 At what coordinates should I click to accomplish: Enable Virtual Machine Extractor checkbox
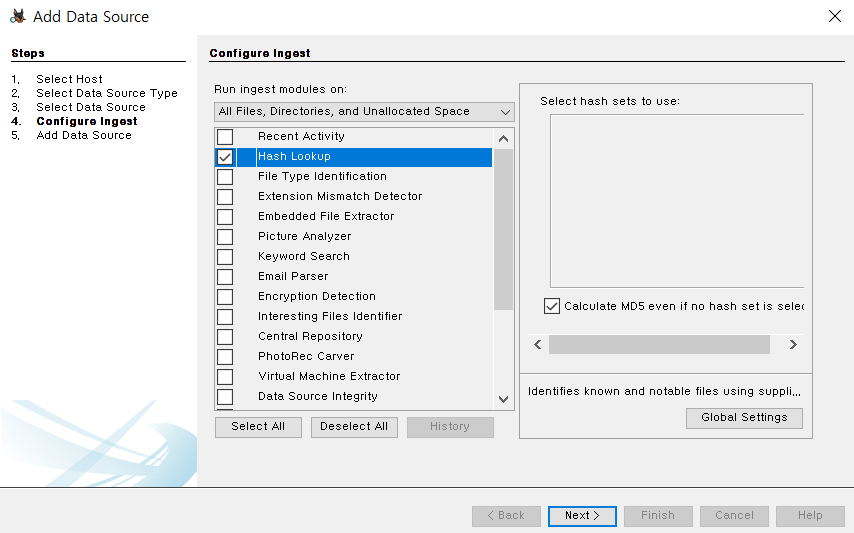tap(225, 376)
